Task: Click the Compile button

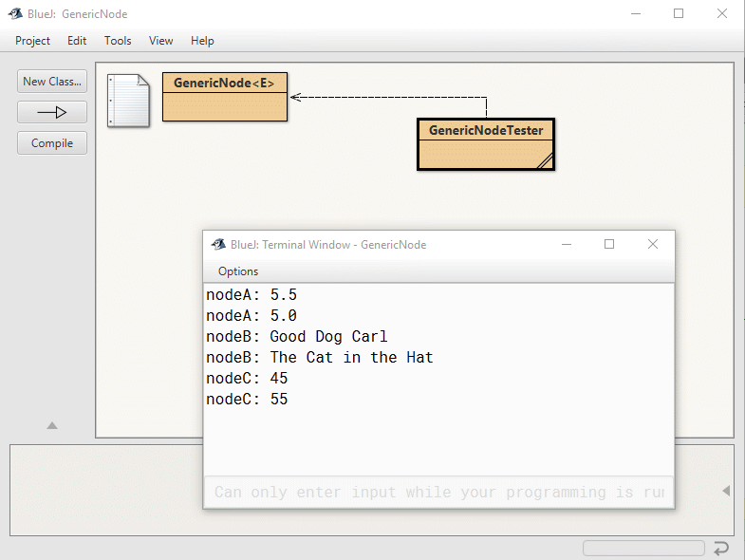Action: [x=52, y=143]
